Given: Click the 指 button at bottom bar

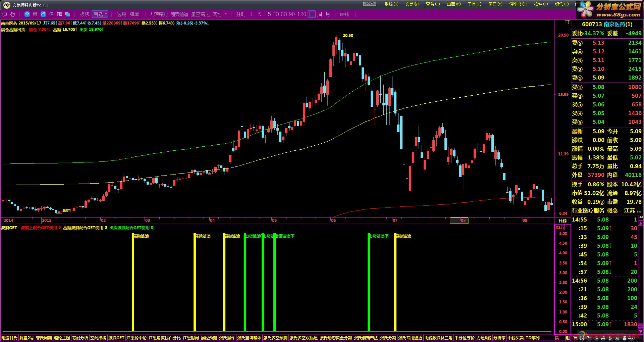Looking at the screenshot, I should (x=557, y=338).
